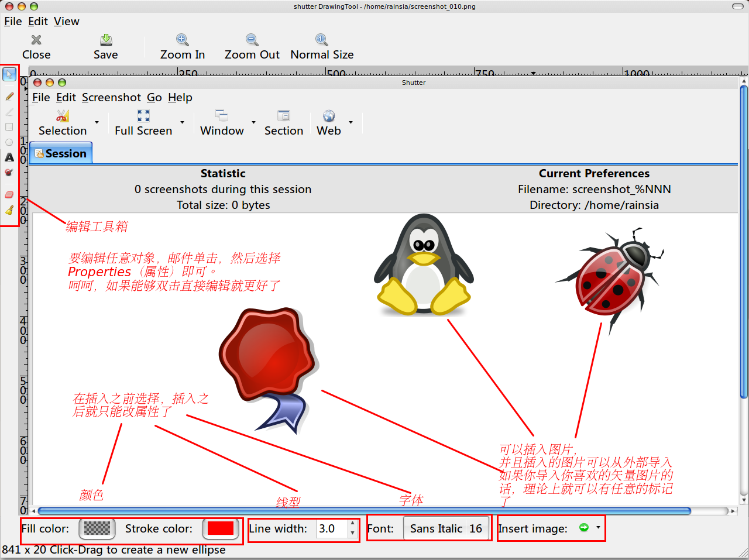
Task: Click the Full Screen icon in the embedded screenshot
Action: point(143,116)
